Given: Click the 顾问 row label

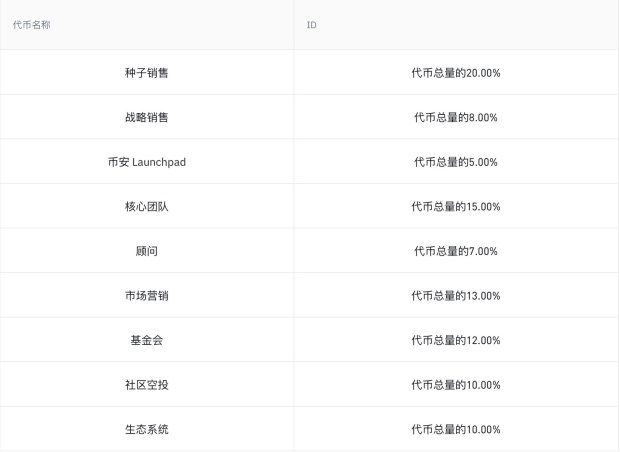Looking at the screenshot, I should pyautogui.click(x=147, y=251).
